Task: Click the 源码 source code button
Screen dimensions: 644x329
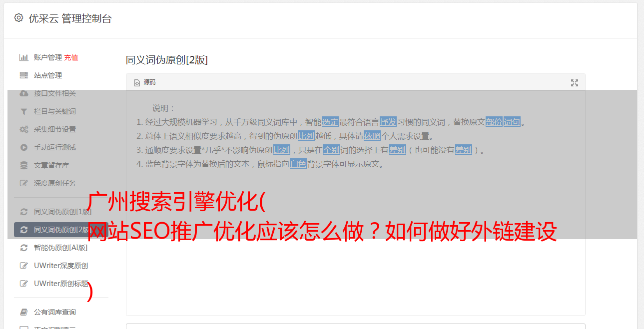Action: tap(145, 82)
